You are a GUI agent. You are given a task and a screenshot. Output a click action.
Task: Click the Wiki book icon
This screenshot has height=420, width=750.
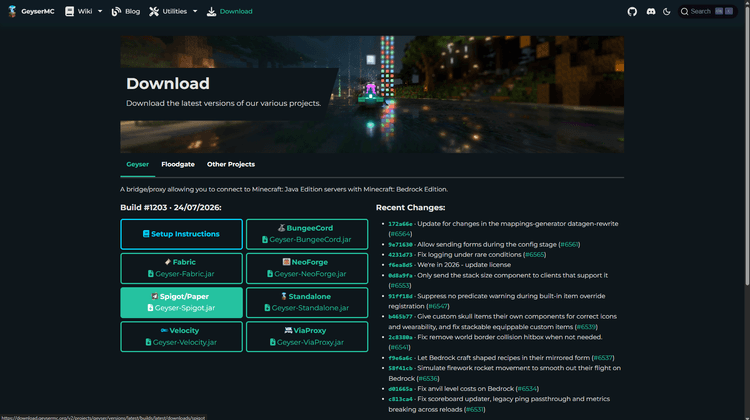pyautogui.click(x=69, y=11)
